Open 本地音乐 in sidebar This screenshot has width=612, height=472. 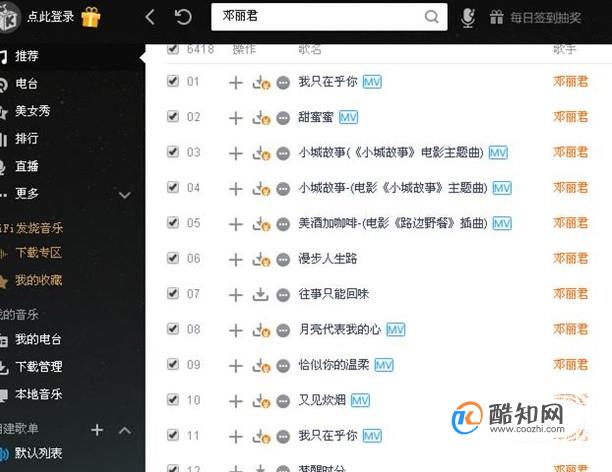coord(39,395)
